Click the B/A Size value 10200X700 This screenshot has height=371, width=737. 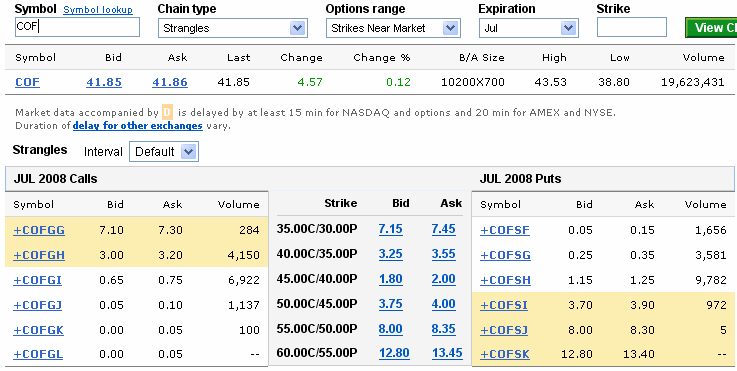(x=473, y=82)
